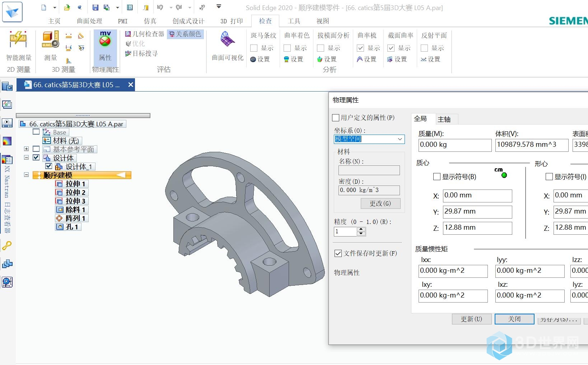Open the 几何检查器 geometry inspector
Screen dimensions: 588x365
(x=144, y=34)
